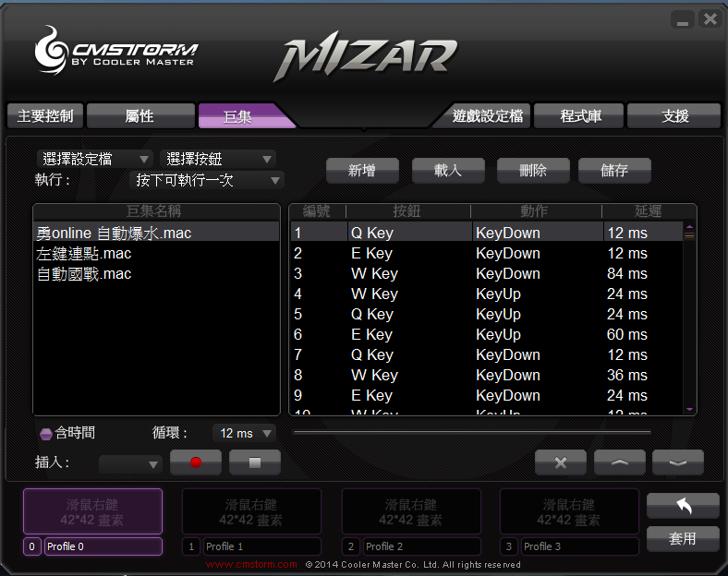Select step 8 W Key KeyDown row
This screenshot has height=576, width=728.
487,375
